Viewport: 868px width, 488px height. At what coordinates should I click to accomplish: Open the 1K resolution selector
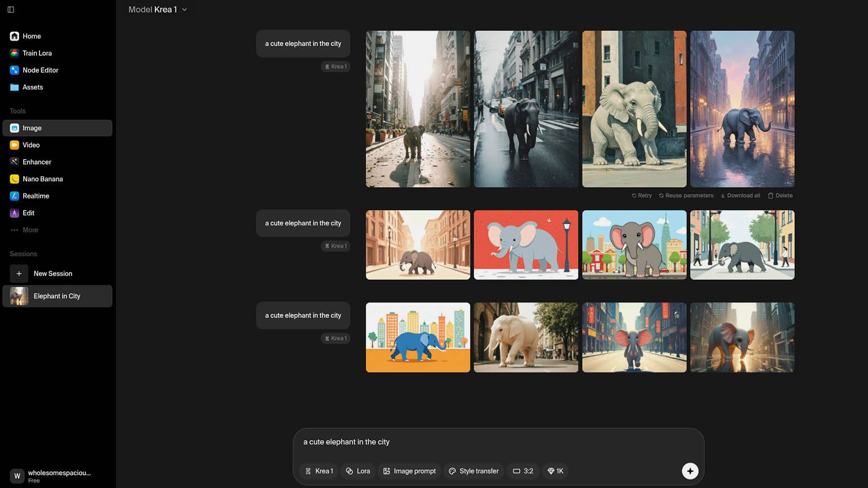[556, 471]
